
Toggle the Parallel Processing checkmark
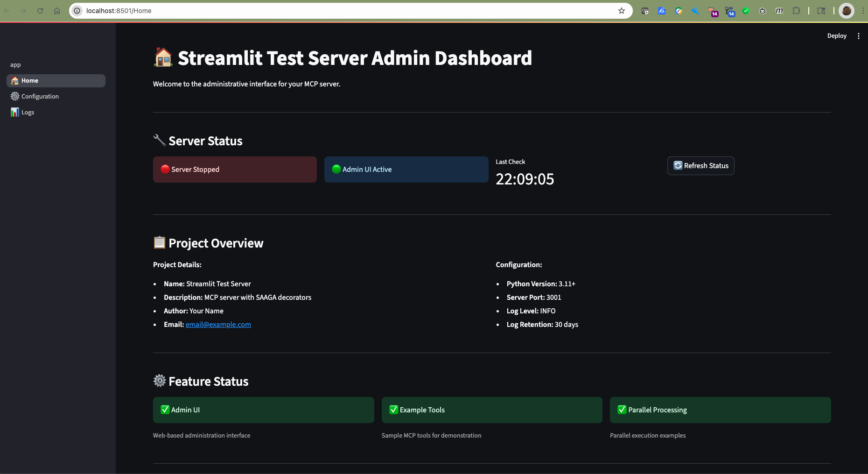(x=622, y=410)
